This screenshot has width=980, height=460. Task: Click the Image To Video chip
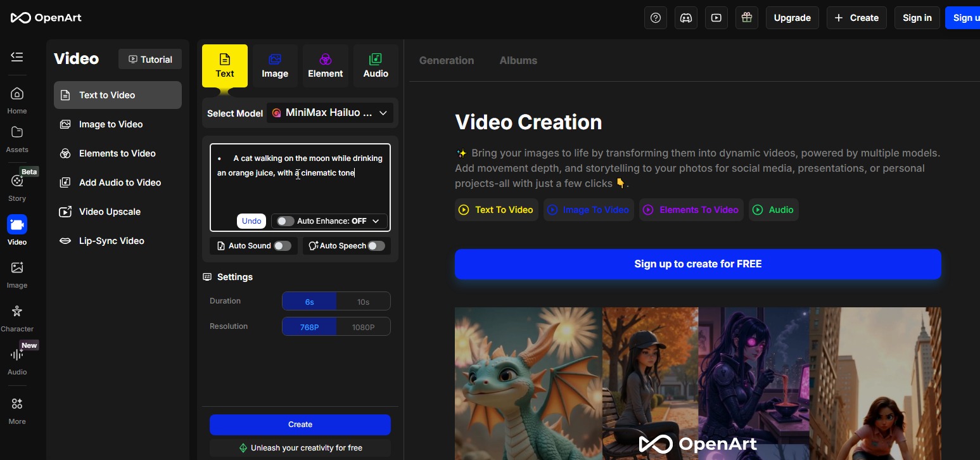pos(589,210)
